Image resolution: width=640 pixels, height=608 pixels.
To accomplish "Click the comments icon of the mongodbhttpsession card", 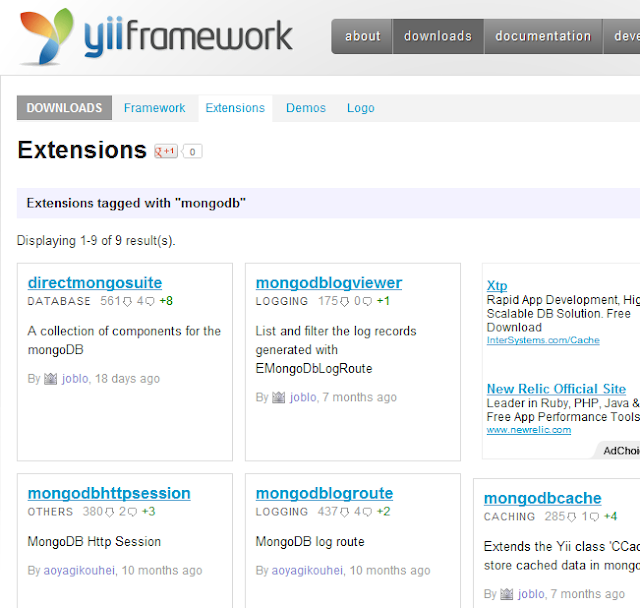I will pyautogui.click(x=132, y=512).
